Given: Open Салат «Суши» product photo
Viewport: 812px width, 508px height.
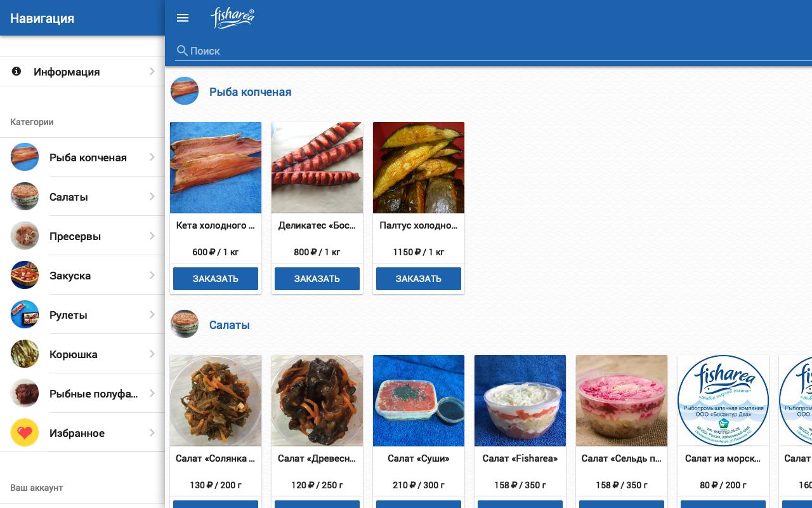Looking at the screenshot, I should click(419, 401).
